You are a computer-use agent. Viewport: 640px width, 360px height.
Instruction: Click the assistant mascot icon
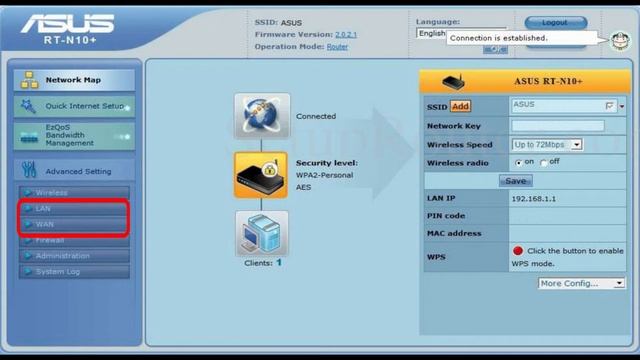click(620, 41)
